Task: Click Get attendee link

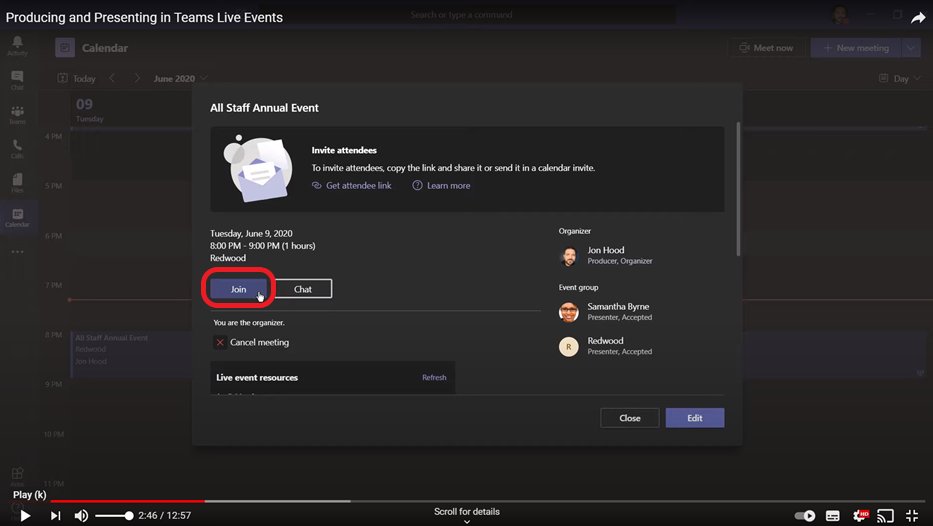Action: 352,186
